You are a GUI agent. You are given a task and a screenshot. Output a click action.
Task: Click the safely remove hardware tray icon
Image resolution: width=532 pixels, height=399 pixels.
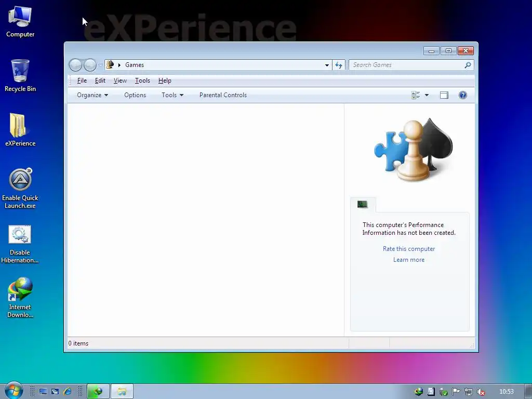(443, 392)
